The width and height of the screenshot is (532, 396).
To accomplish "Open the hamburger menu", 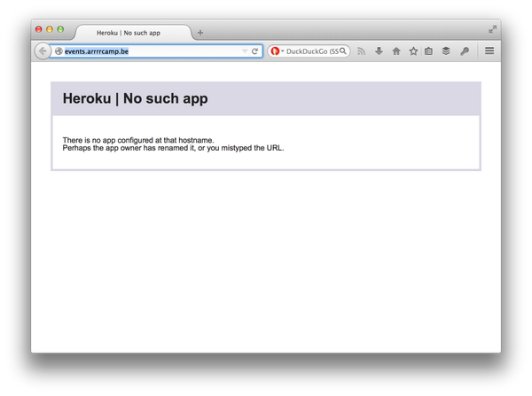I will point(489,50).
